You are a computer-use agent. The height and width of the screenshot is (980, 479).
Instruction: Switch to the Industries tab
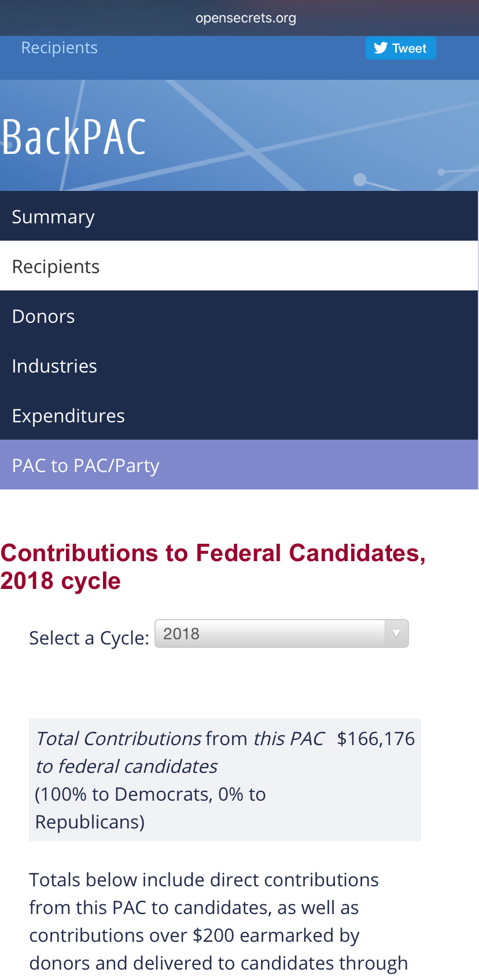[239, 366]
